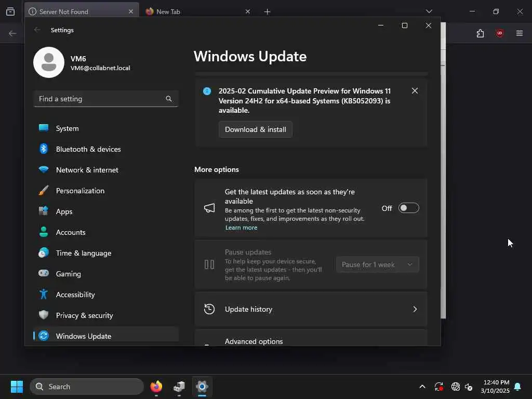Select Windows Update in sidebar

tap(106, 336)
